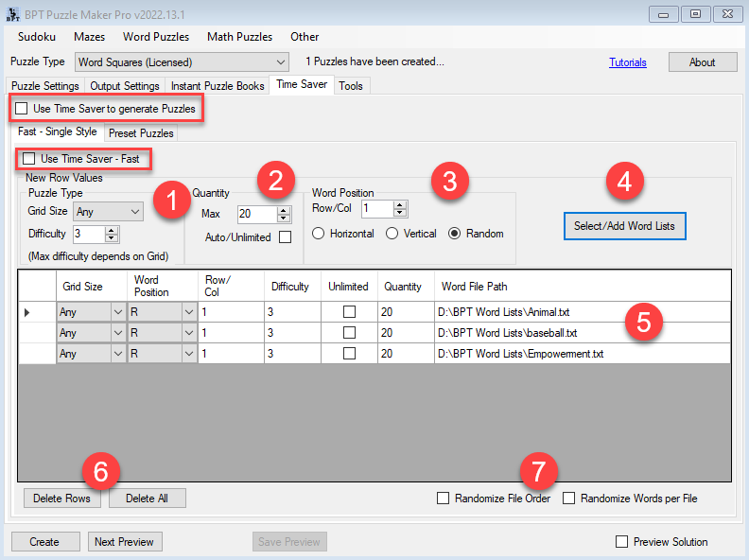The height and width of the screenshot is (560, 749).
Task: Click the BPT app icon in title bar
Action: (x=12, y=14)
